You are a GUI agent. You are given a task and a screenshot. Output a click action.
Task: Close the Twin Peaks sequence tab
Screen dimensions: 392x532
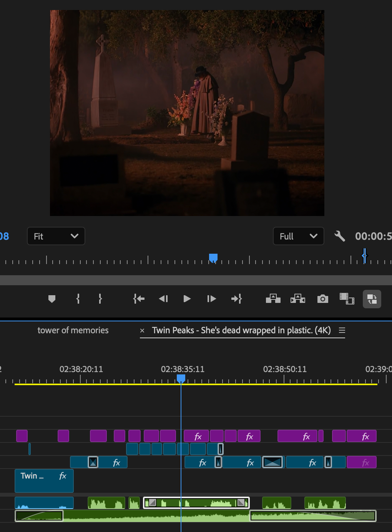pyautogui.click(x=142, y=331)
